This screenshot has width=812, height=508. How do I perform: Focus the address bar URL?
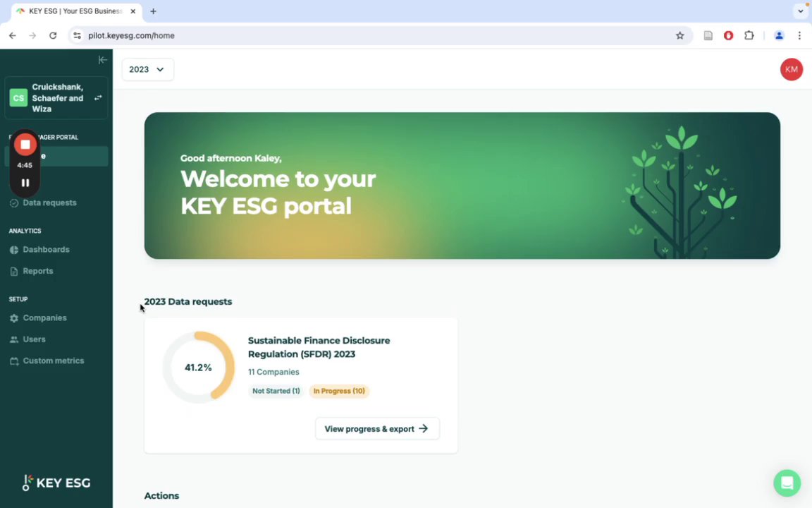131,35
